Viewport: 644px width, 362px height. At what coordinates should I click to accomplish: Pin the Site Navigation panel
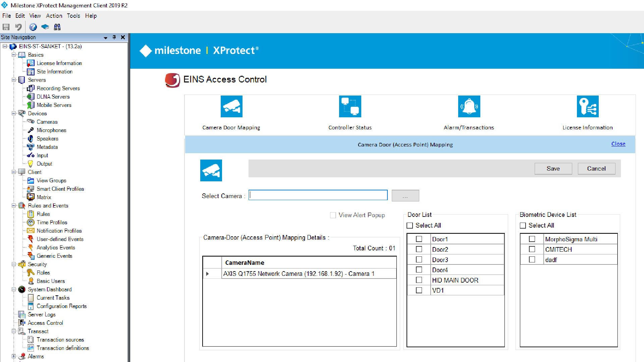tap(114, 37)
